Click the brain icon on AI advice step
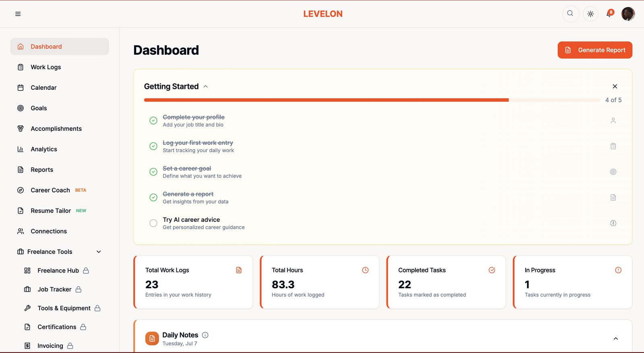644x353 pixels. pyautogui.click(x=613, y=223)
